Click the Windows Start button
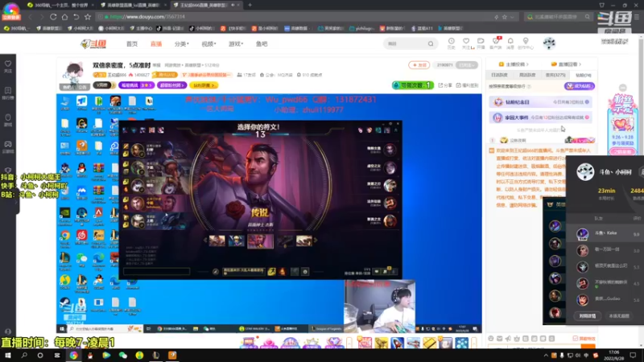The width and height of the screenshot is (644, 362). pyautogui.click(x=8, y=356)
